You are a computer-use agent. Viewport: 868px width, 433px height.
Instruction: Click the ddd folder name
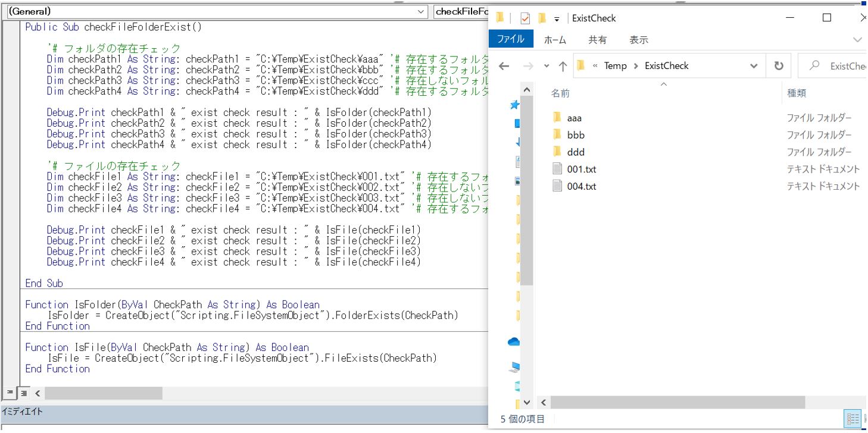point(576,152)
